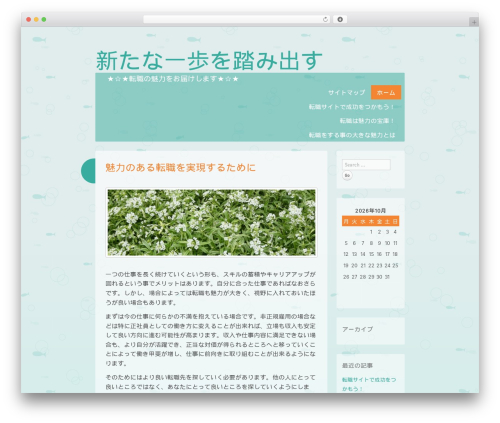The height and width of the screenshot is (423, 500).
Task: Open menu item 転職サイトで成功をつかもう！
Action: [352, 107]
